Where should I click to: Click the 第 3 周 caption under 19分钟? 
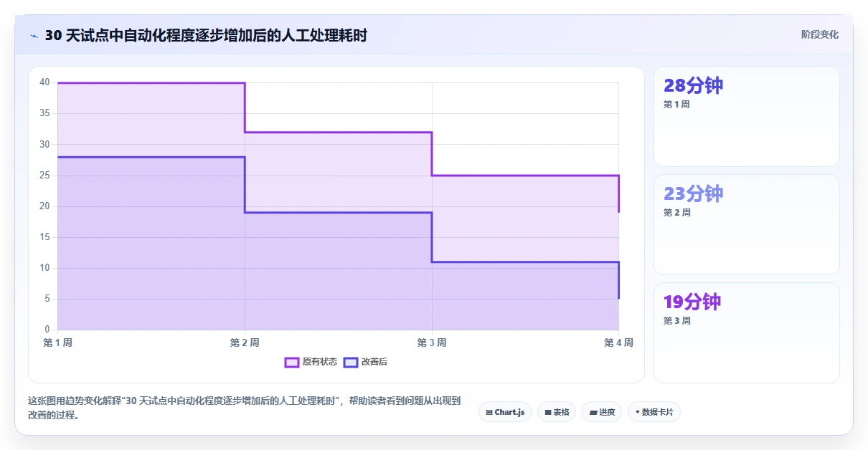[676, 321]
